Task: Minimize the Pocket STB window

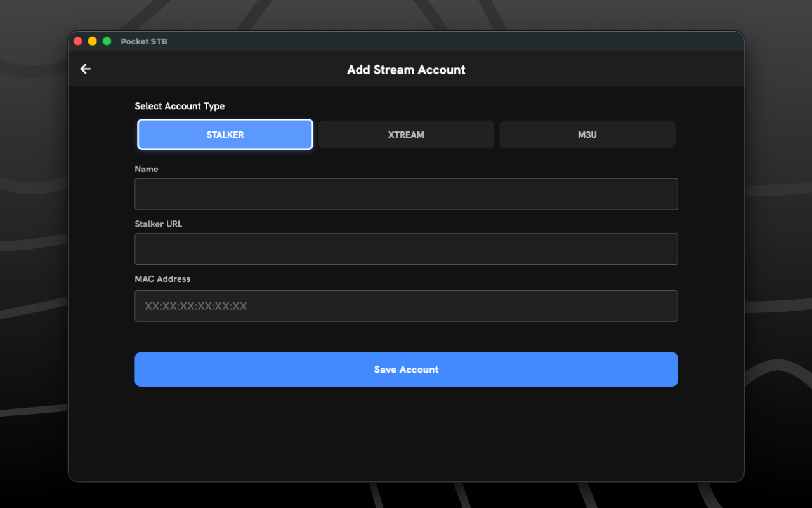Action: coord(93,41)
